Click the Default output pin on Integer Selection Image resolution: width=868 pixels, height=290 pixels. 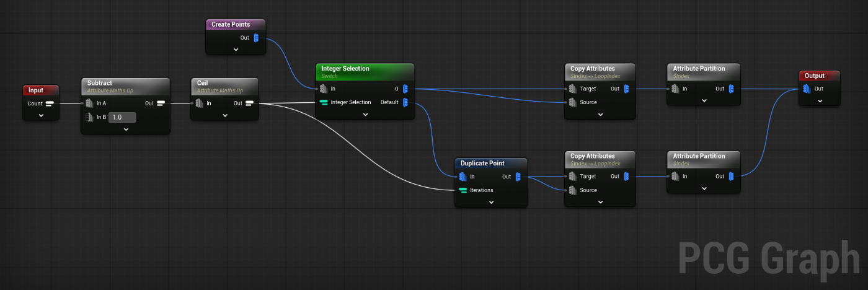coord(405,102)
